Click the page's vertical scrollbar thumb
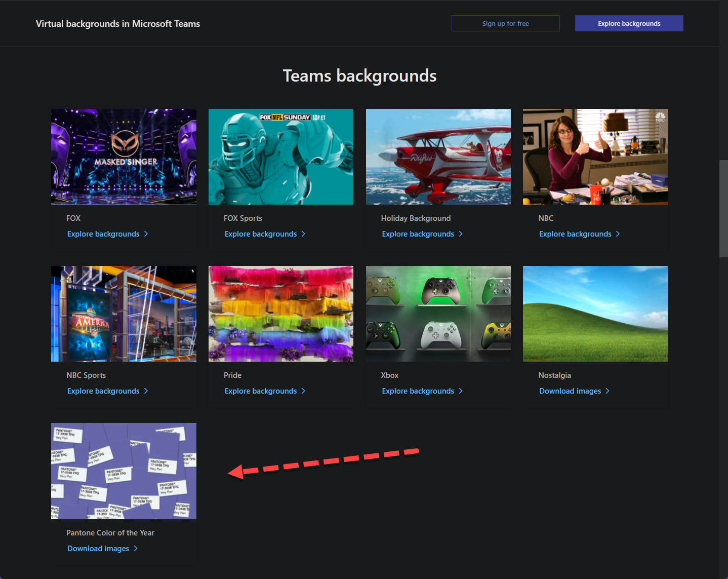This screenshot has height=579, width=728. click(723, 209)
